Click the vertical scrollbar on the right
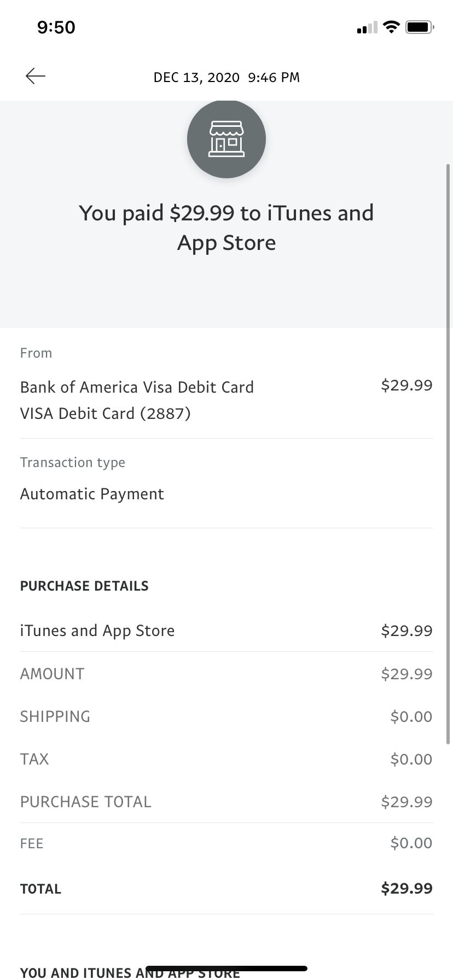 point(448,454)
